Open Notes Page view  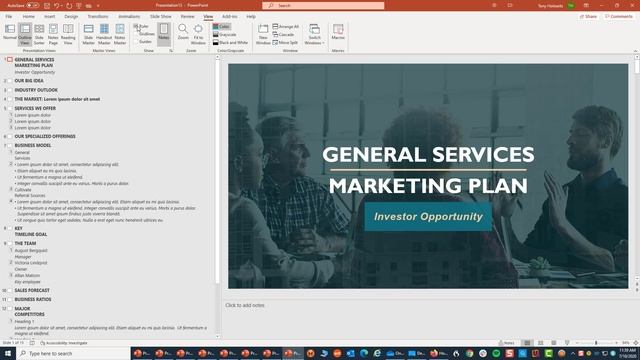(53, 34)
